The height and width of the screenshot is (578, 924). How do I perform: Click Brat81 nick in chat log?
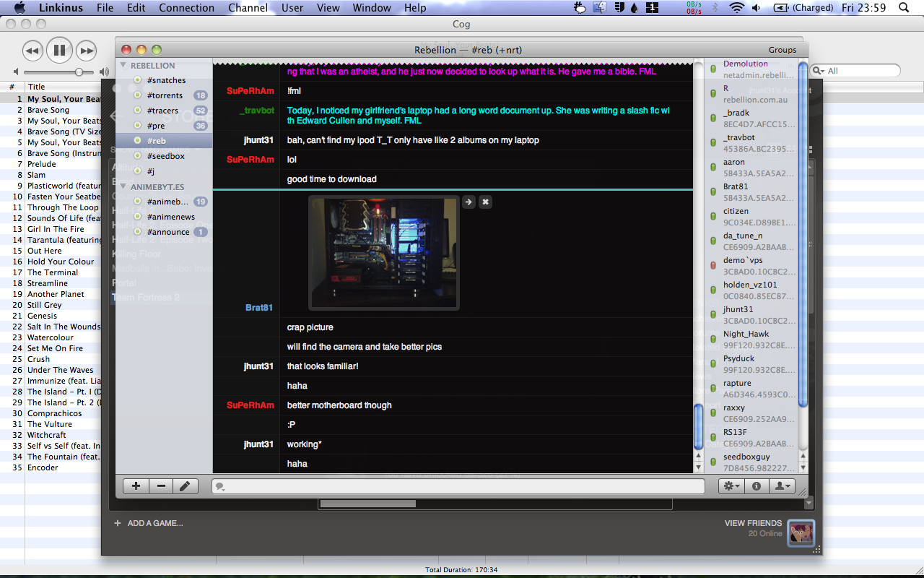pyautogui.click(x=259, y=308)
